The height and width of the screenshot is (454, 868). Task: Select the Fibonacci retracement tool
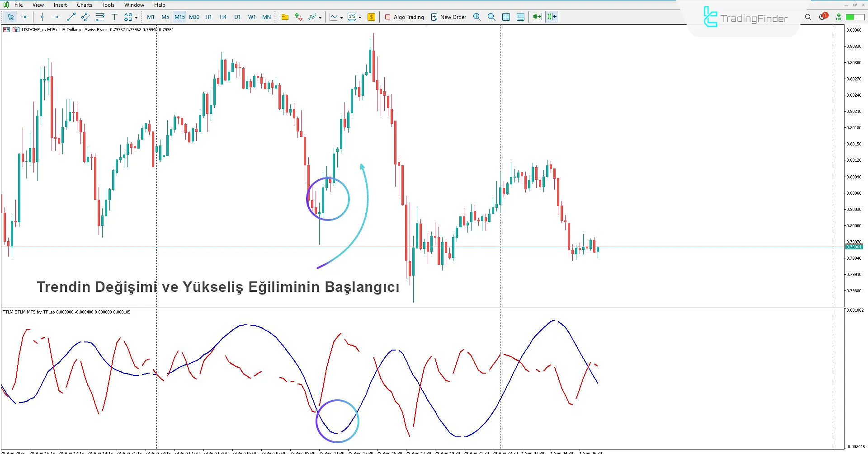[x=100, y=17]
